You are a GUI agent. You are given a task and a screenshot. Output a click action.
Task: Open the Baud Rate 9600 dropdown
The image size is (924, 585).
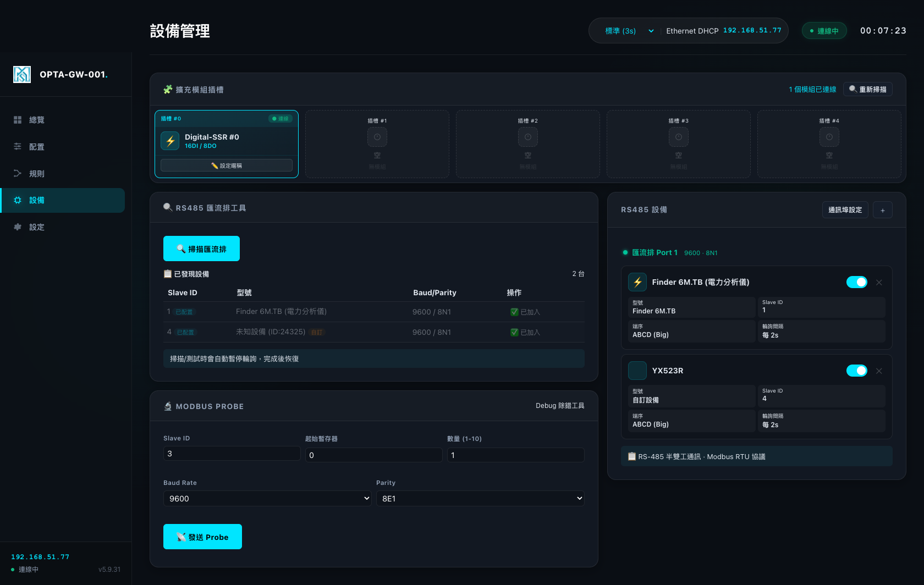(x=267, y=498)
